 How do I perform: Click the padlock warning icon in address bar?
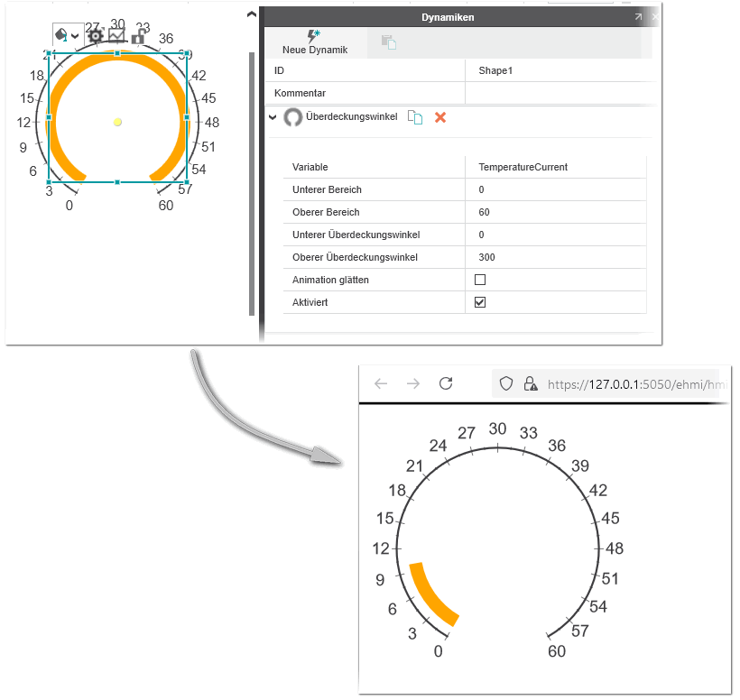[531, 384]
